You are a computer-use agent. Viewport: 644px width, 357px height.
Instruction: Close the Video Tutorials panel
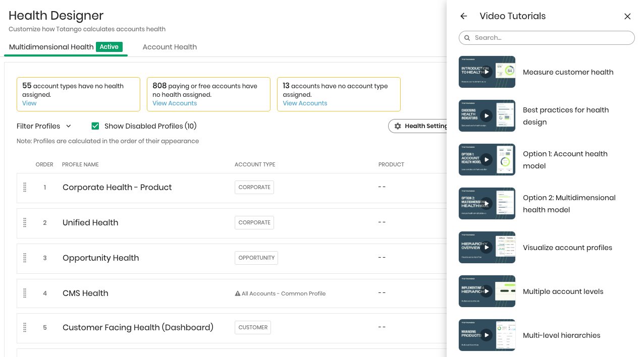[627, 16]
